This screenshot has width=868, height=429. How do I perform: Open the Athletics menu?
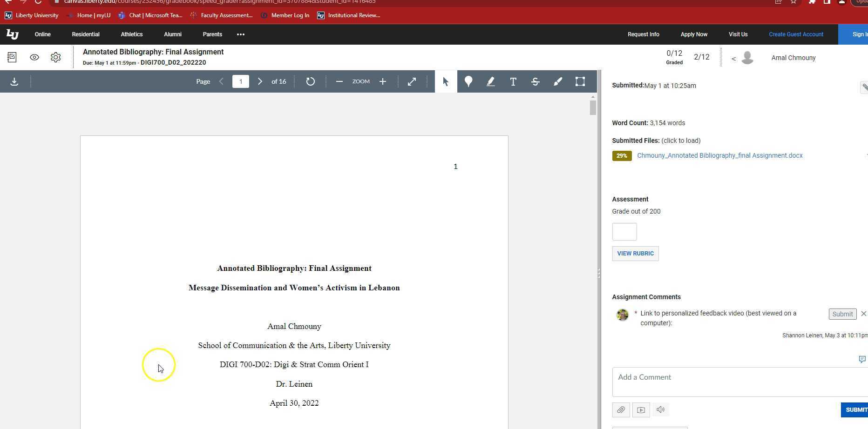[x=132, y=34]
